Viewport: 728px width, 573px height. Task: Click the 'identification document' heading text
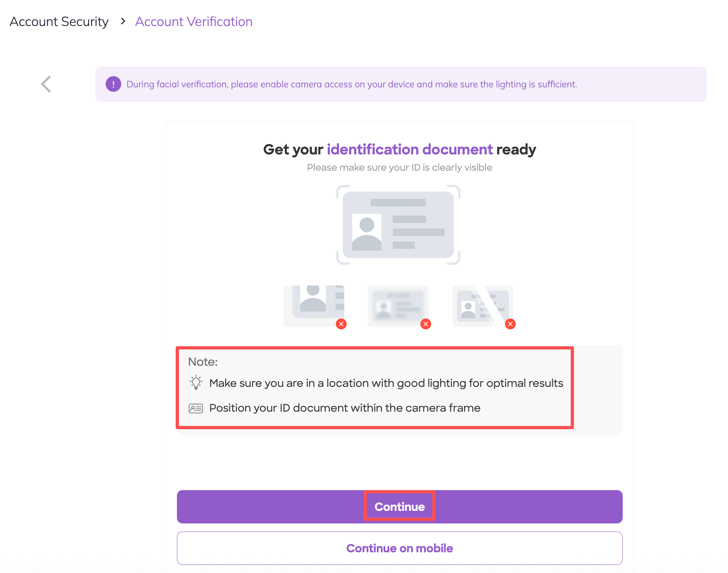tap(410, 150)
